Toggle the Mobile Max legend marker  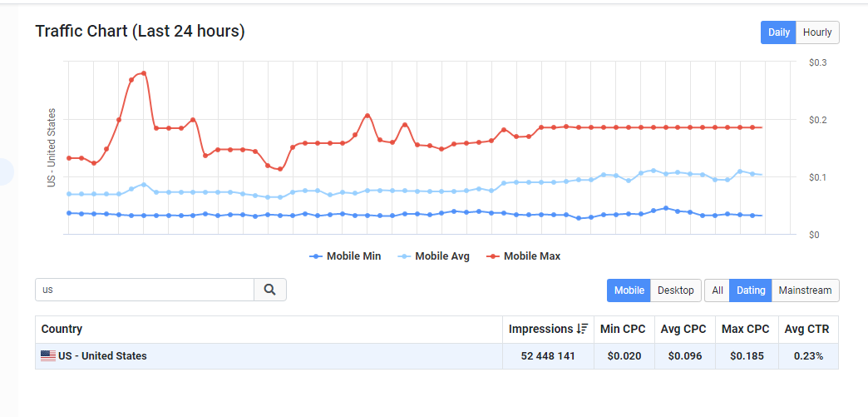(492, 256)
